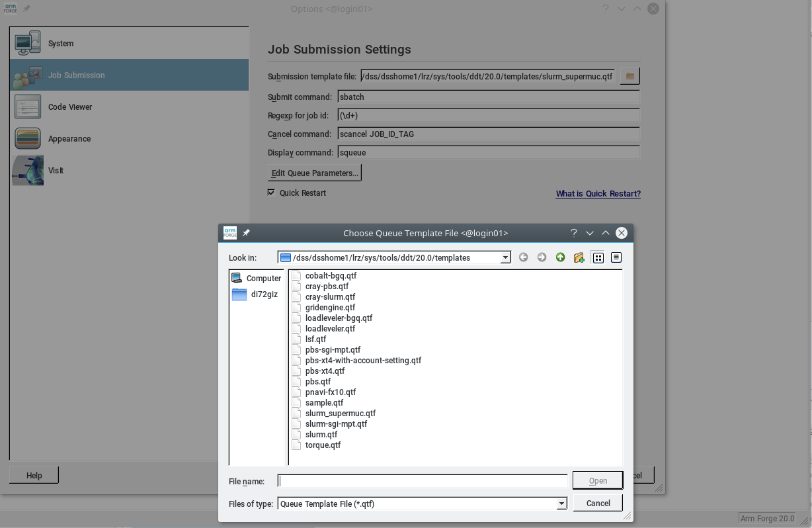Browse for submission template file folder icon
Image resolution: width=812 pixels, height=528 pixels.
pos(629,76)
